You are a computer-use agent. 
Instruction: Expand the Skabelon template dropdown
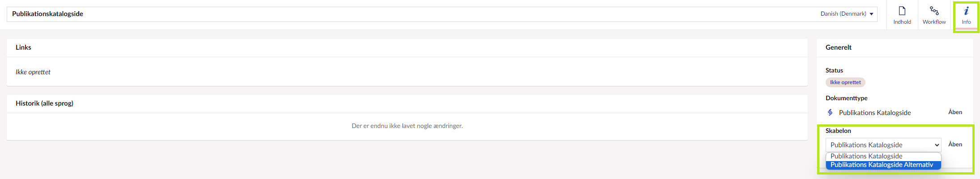pos(883,145)
